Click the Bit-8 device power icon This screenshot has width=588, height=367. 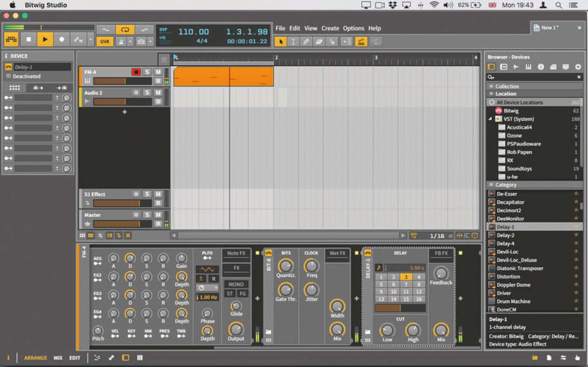point(268,253)
